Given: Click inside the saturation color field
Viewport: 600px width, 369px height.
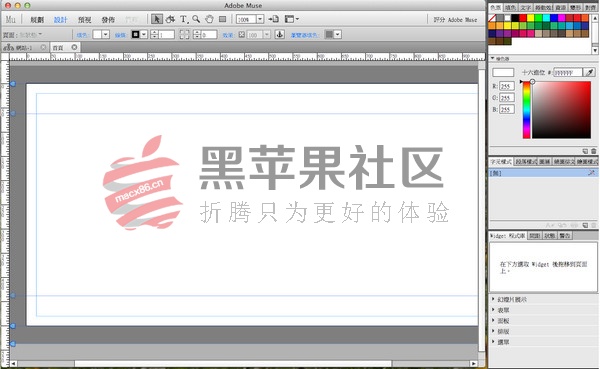Looking at the screenshot, I should [561, 110].
